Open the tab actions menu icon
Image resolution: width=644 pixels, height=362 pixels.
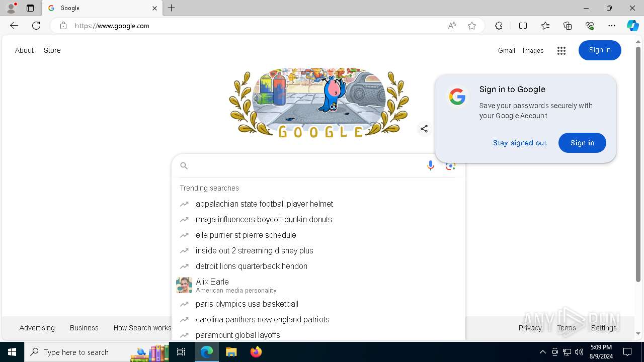pos(30,8)
